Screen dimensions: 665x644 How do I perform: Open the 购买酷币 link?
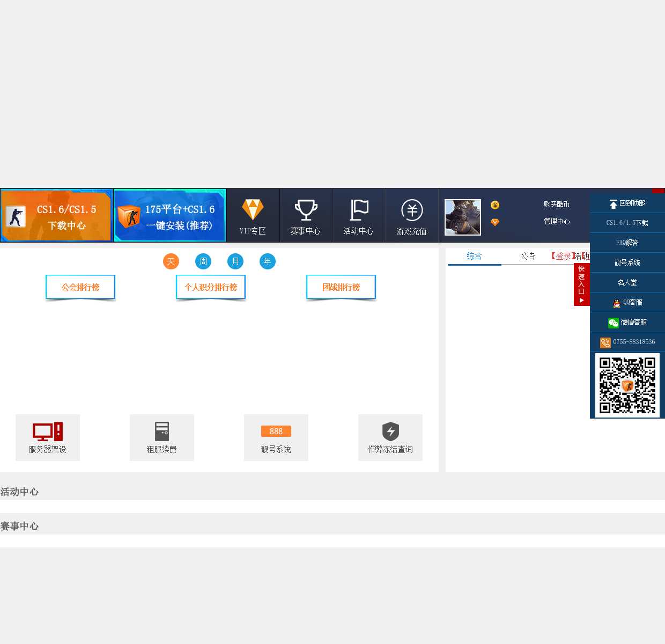tap(557, 204)
